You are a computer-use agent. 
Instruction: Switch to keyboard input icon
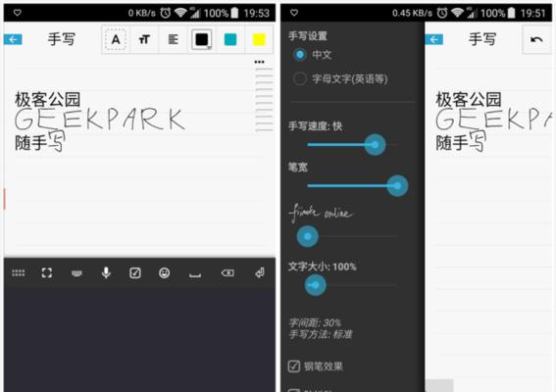click(x=76, y=273)
